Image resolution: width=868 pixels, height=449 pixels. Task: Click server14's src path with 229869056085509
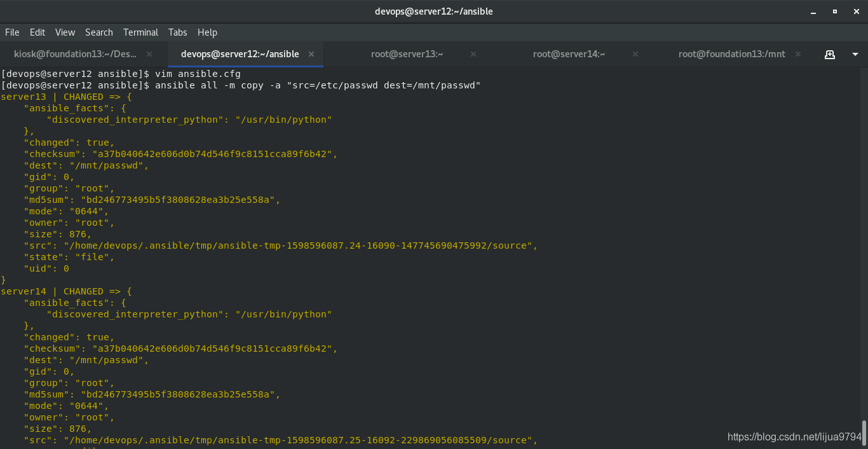(281, 440)
